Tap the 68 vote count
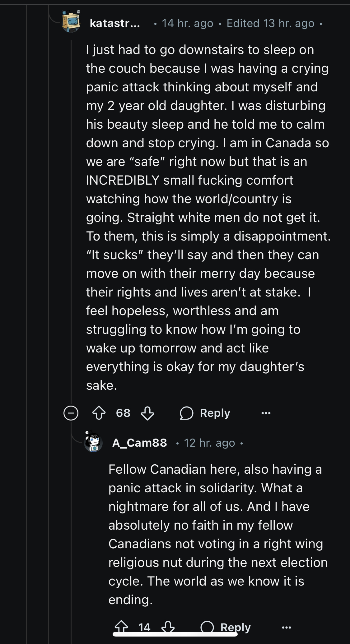Screen dimensions: 350x644 click(123, 413)
